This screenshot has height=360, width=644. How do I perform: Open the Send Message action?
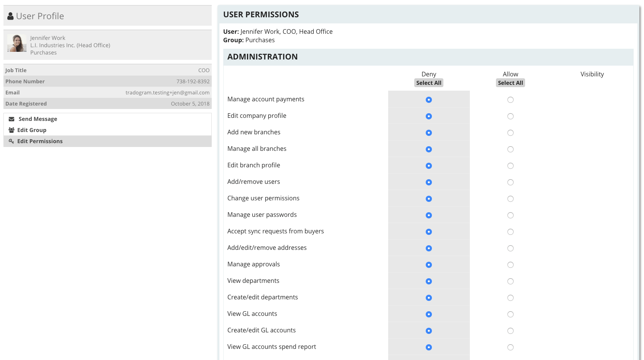click(37, 119)
